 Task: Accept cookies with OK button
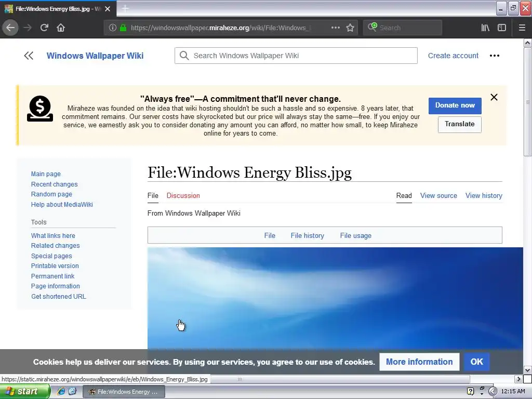click(476, 362)
